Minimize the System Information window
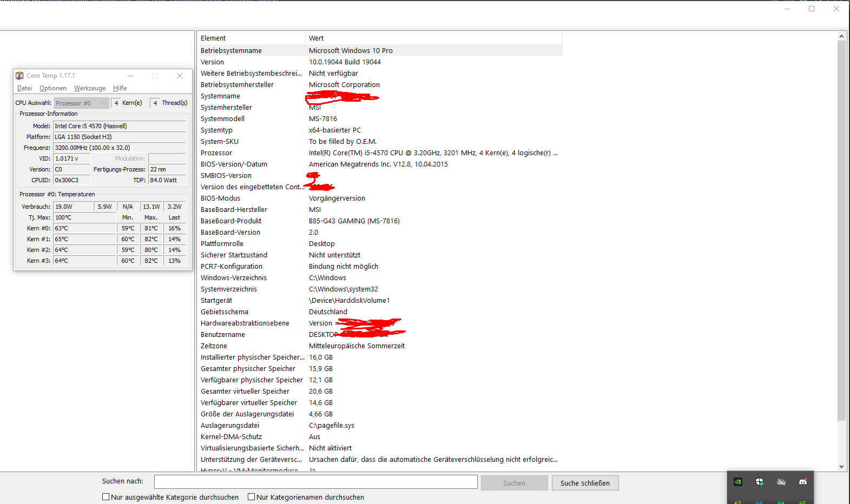The height and width of the screenshot is (504, 850). 787,9
